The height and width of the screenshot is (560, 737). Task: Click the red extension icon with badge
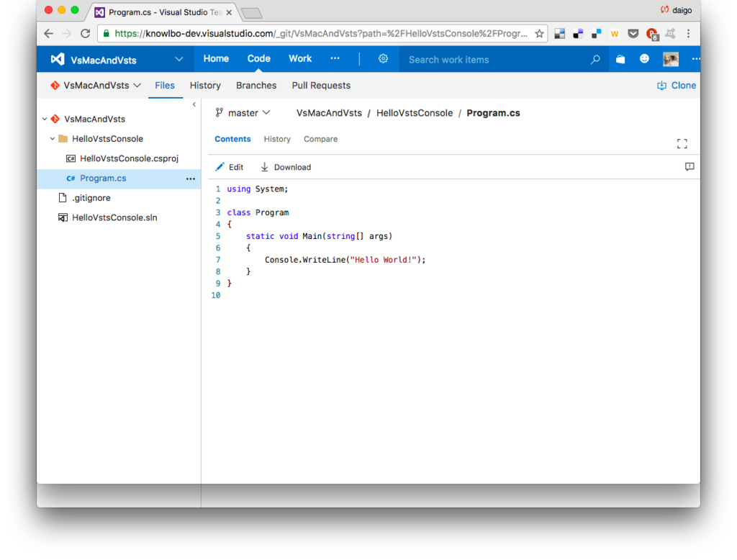[652, 34]
